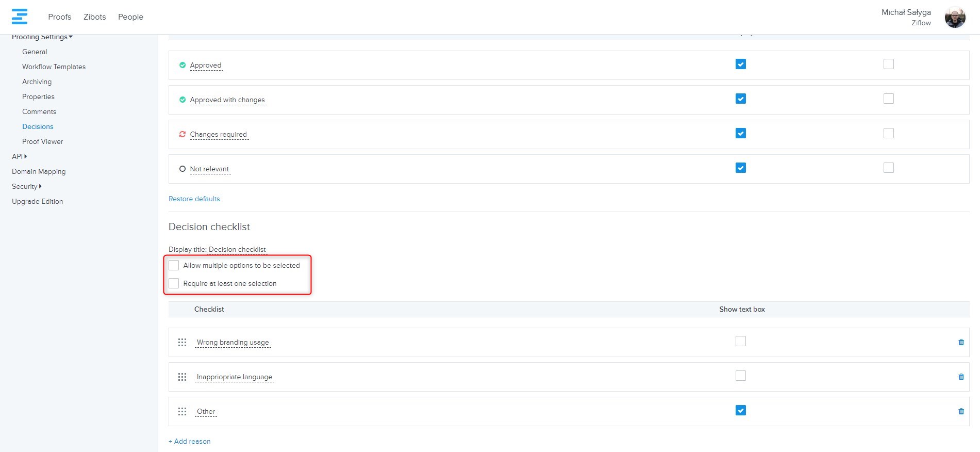
Task: Click the Restore defaults link
Action: [194, 199]
